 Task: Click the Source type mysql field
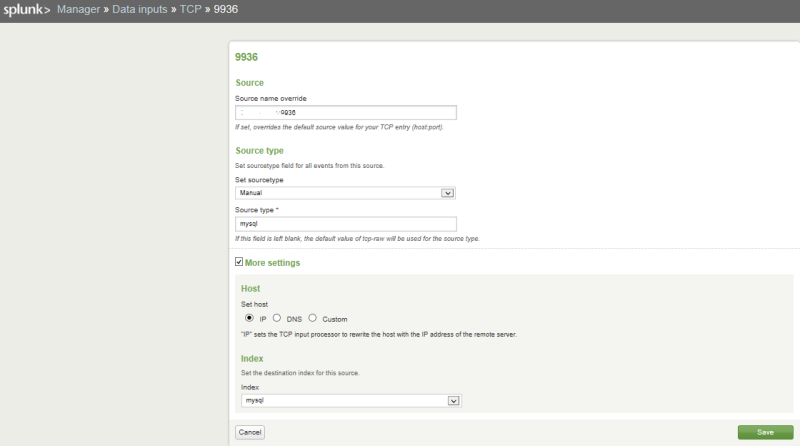[346, 224]
